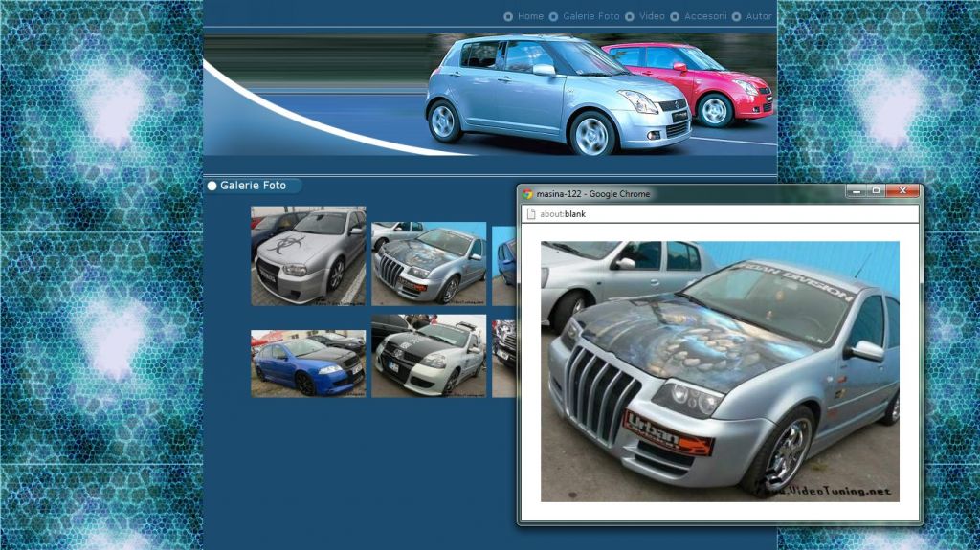Click the bullet icon before Autor
Screen dimensions: 980x550
click(x=736, y=16)
